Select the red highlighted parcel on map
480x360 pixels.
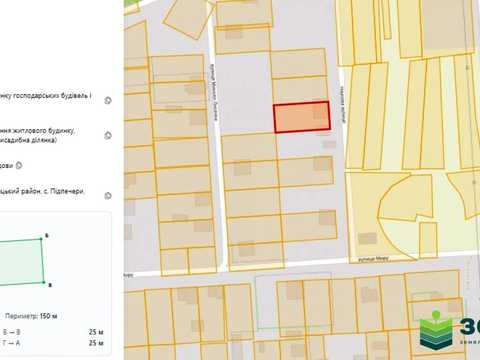302,117
